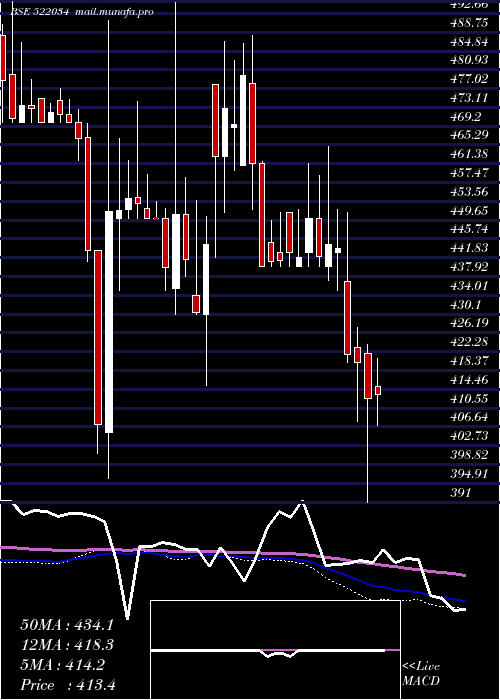Click the 457.47 price axis label
This screenshot has height=700, width=500.
470,173
